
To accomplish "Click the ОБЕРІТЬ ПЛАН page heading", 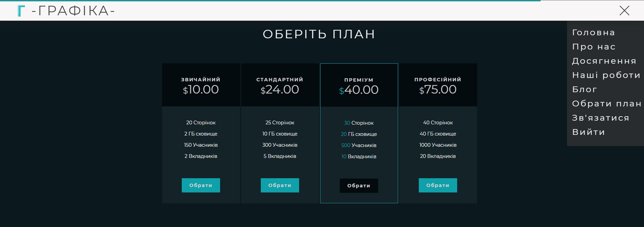I will [x=319, y=34].
